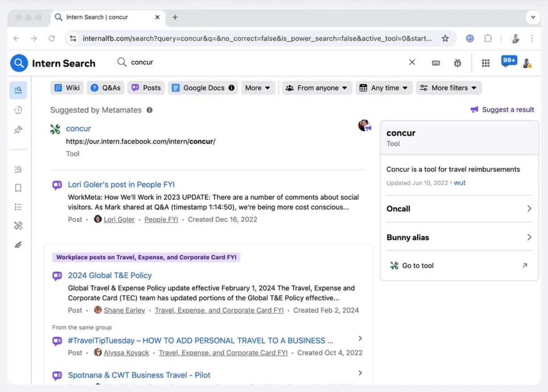Open the concur tool result link

pyautogui.click(x=79, y=129)
